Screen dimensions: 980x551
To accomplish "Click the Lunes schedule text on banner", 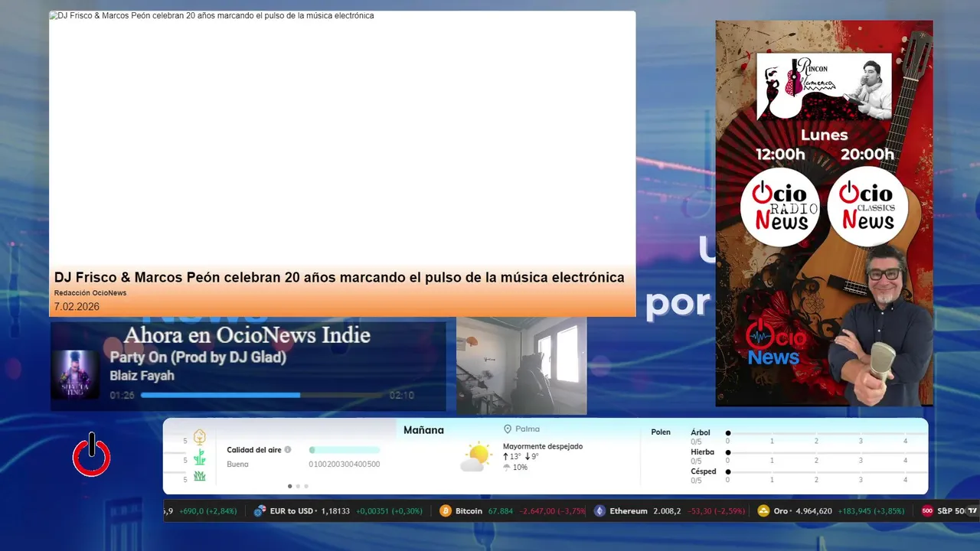I will pyautogui.click(x=824, y=135).
